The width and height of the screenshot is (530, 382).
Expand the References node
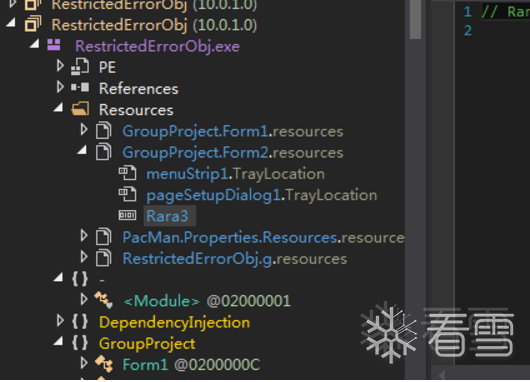coord(60,87)
